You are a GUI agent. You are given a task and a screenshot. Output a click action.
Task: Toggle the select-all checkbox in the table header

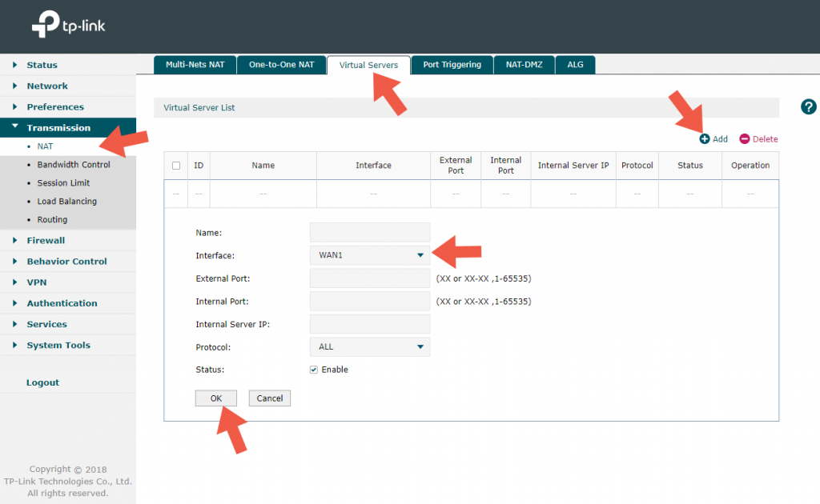pyautogui.click(x=177, y=165)
